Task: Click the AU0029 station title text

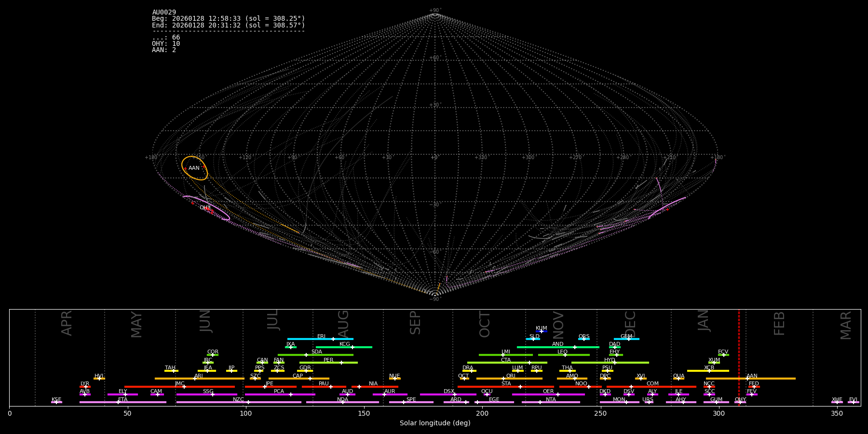Action: (164, 13)
